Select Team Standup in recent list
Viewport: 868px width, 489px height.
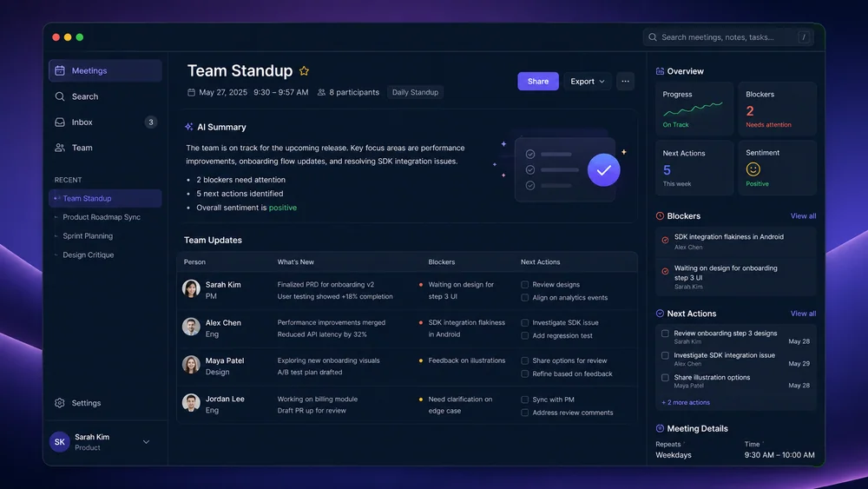pyautogui.click(x=105, y=198)
